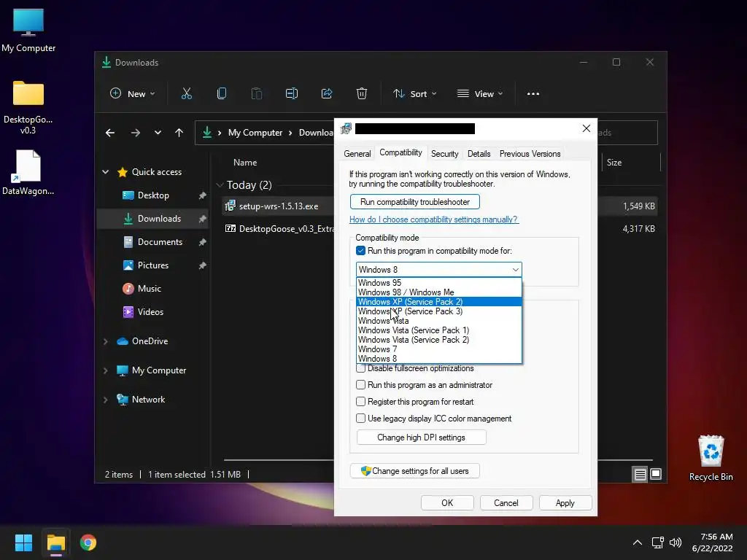The height and width of the screenshot is (560, 747).
Task: Open the See more (three dots) menu
Action: click(x=533, y=94)
